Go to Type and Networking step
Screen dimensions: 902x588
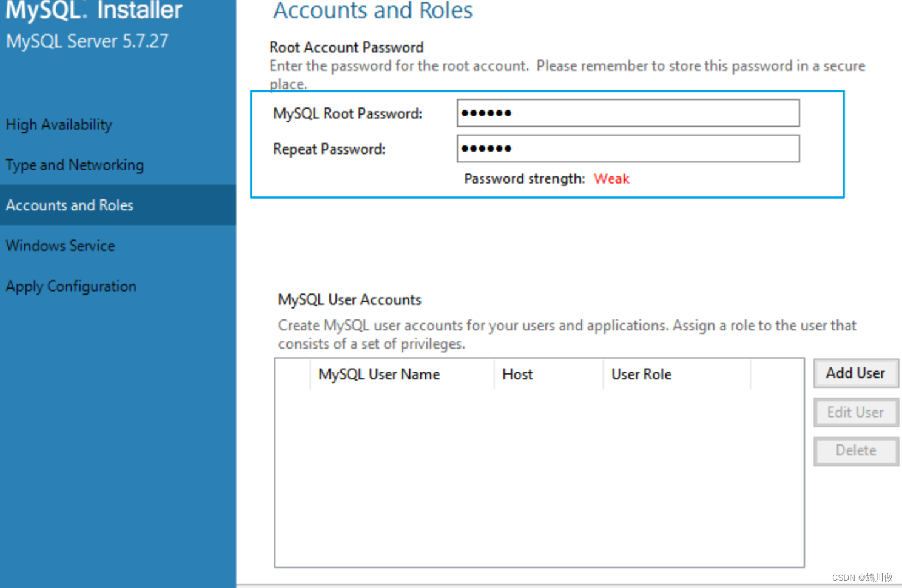pos(75,165)
